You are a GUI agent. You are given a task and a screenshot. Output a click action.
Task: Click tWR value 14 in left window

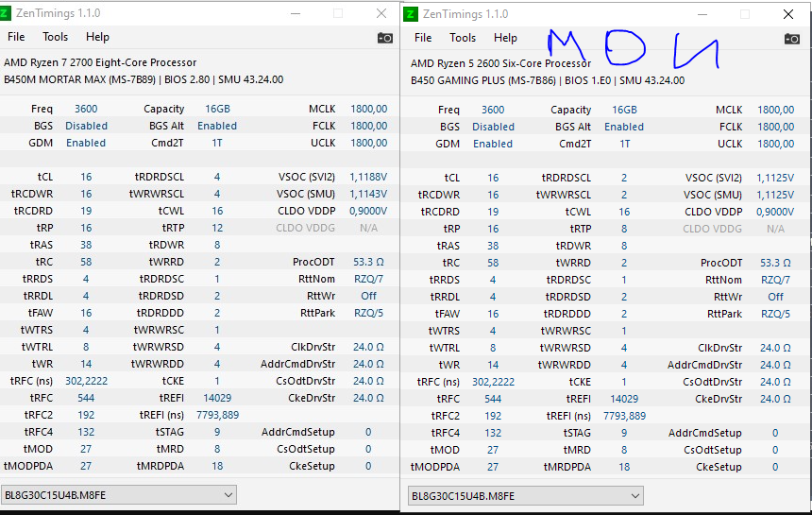86,364
